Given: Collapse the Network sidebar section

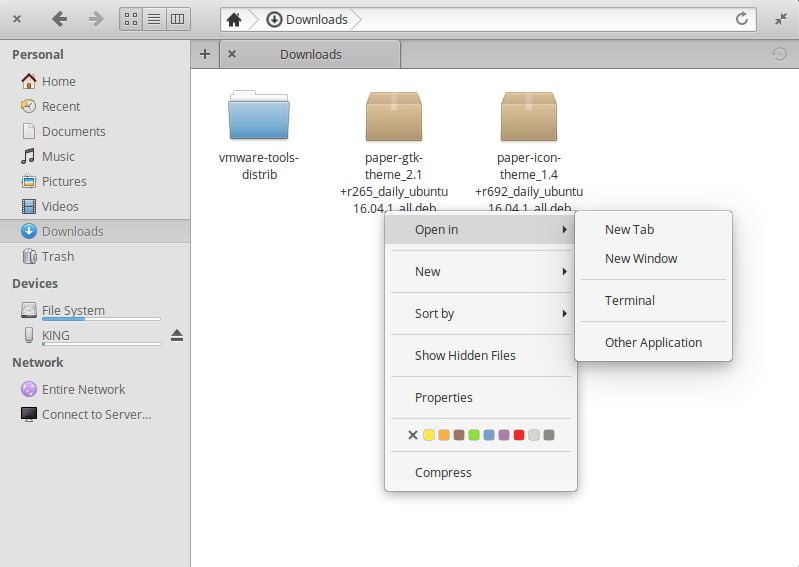Looking at the screenshot, I should pyautogui.click(x=38, y=362).
